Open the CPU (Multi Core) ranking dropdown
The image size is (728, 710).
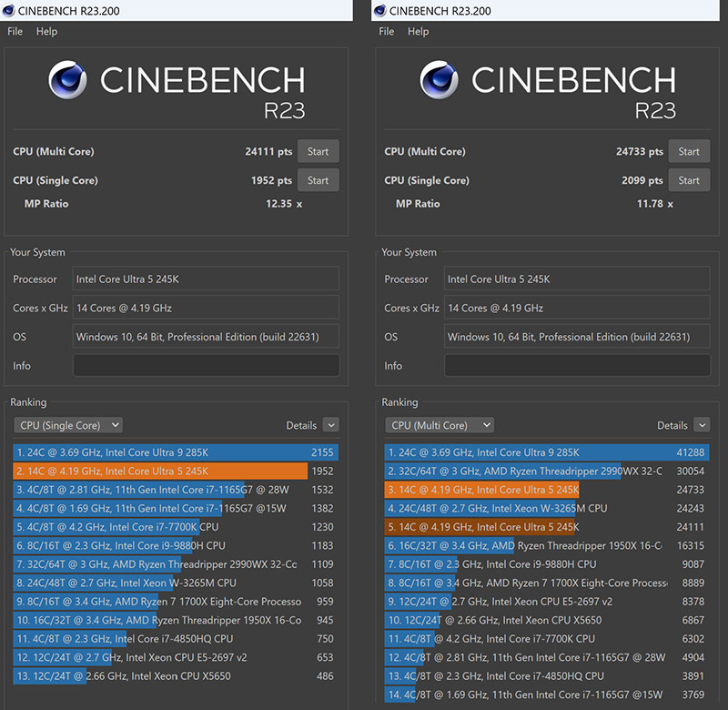[x=440, y=425]
